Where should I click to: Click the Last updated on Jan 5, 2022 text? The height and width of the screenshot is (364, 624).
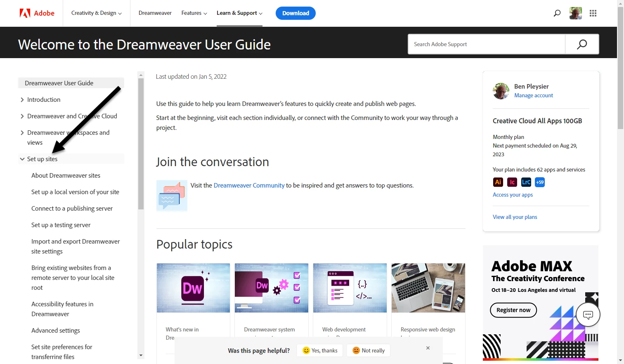point(191,77)
